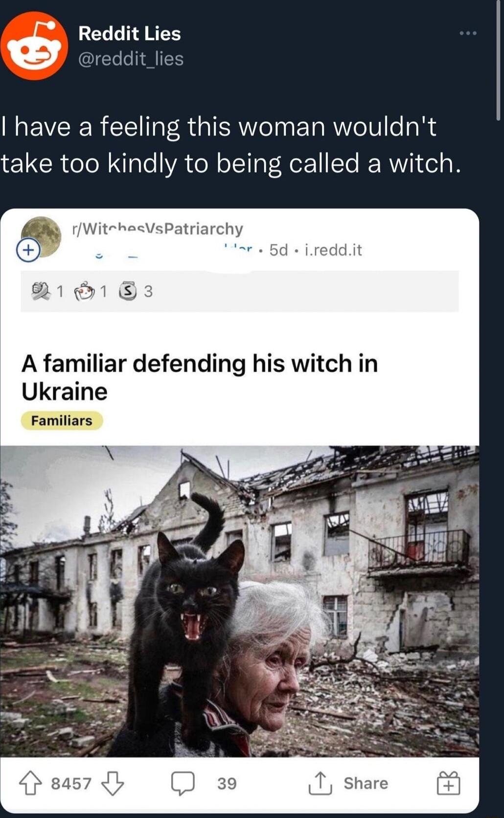
Task: Open the Reddit Lies profile avatar
Action: 34,46
